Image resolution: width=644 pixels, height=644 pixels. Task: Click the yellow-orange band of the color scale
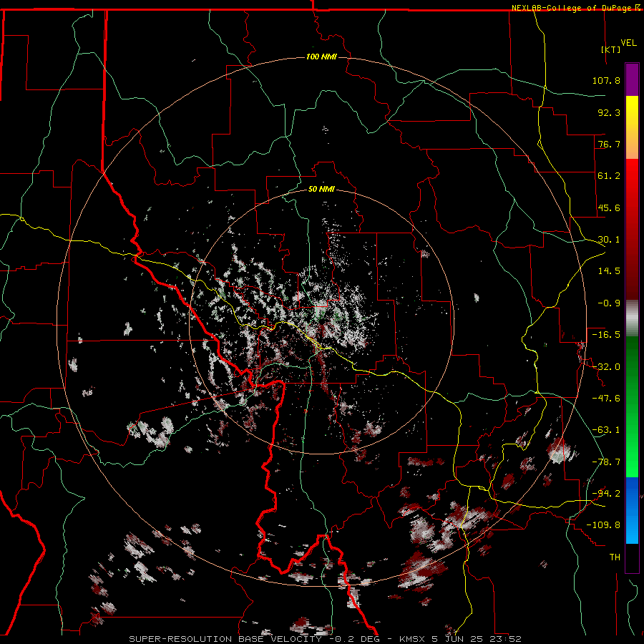(x=632, y=127)
